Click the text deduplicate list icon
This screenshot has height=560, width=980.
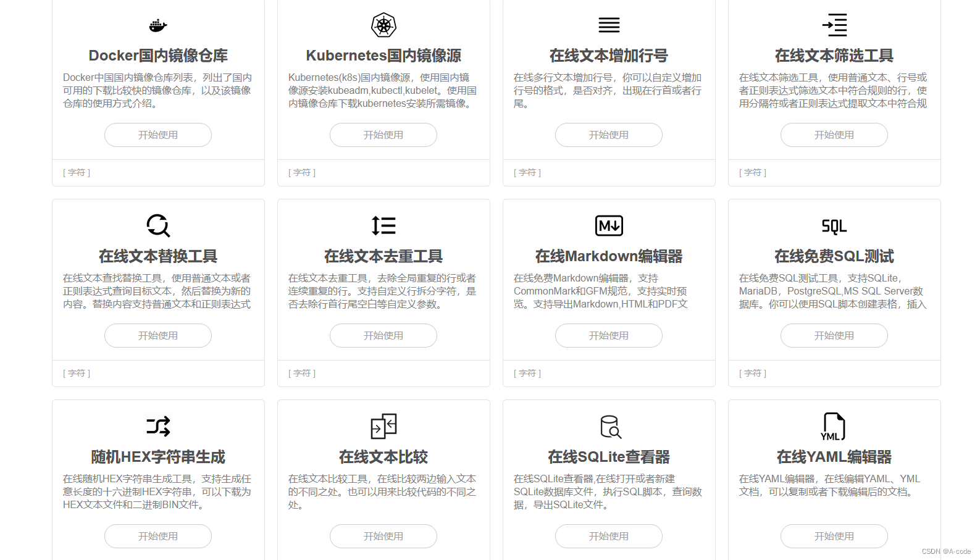[383, 226]
